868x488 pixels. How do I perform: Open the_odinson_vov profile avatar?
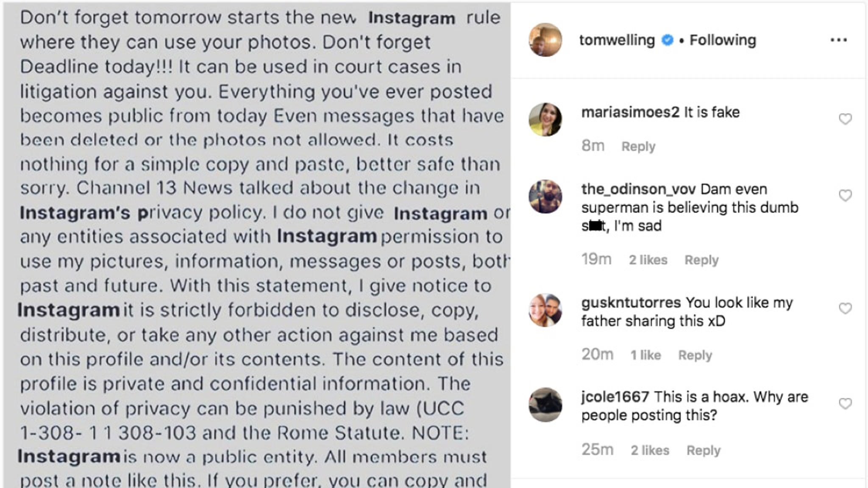[x=545, y=197]
